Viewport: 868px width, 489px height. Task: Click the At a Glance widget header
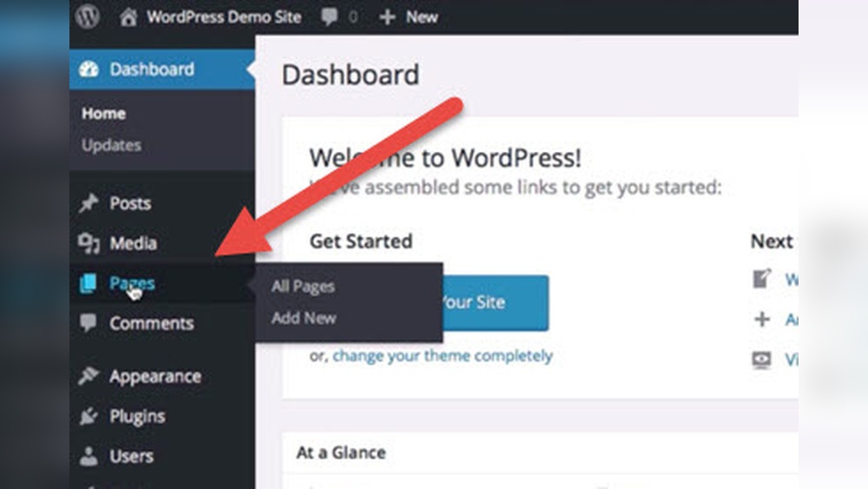341,453
